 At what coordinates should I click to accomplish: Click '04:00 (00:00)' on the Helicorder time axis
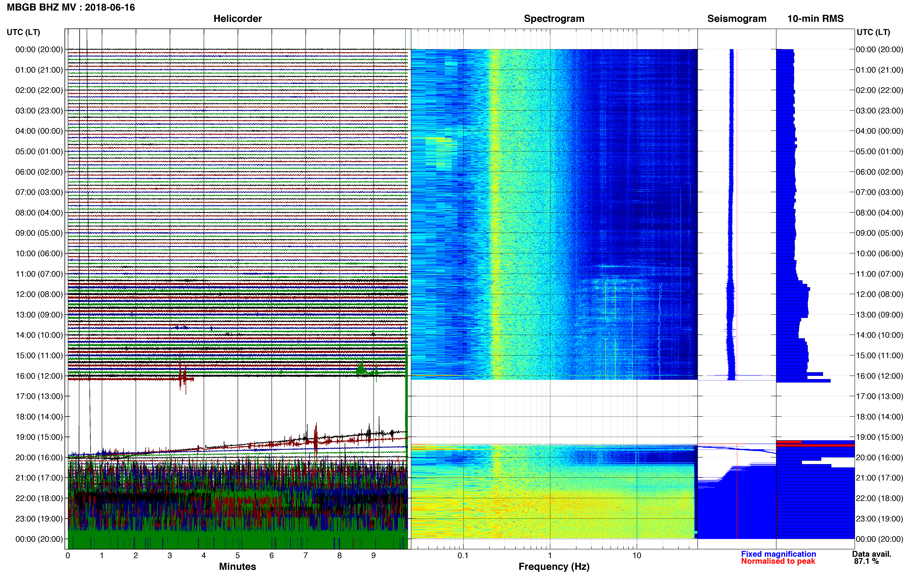coord(39,131)
